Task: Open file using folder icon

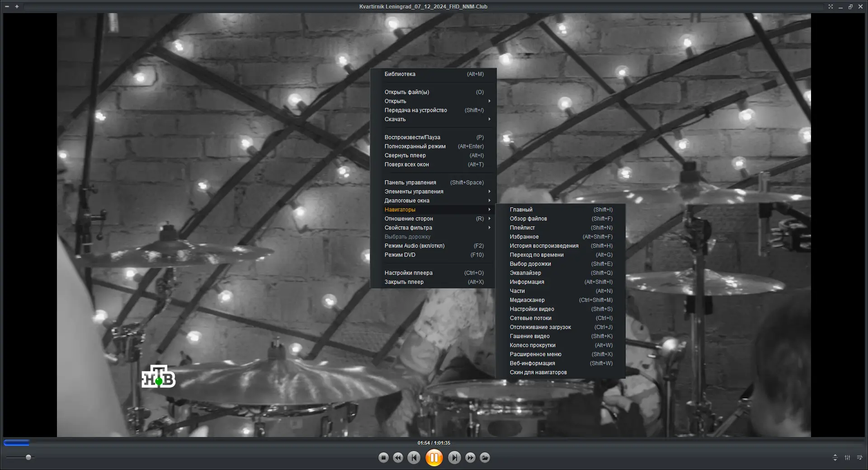Action: pos(485,458)
